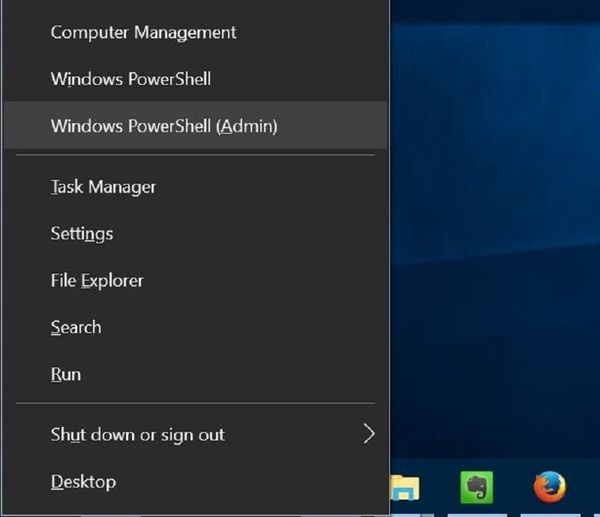This screenshot has width=600, height=517.
Task: Click the separator line above Task Manager
Action: (x=195, y=155)
